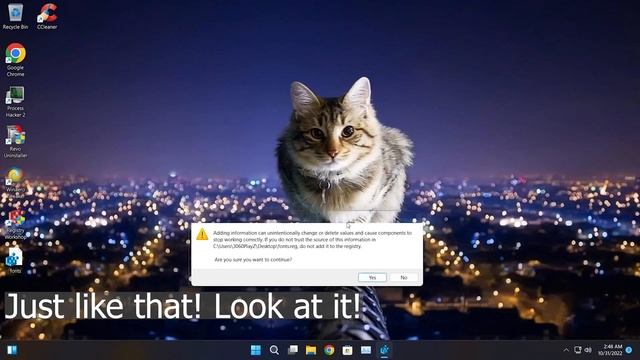The image size is (640, 360).
Task: Open File Explorer from the taskbar
Action: click(311, 350)
